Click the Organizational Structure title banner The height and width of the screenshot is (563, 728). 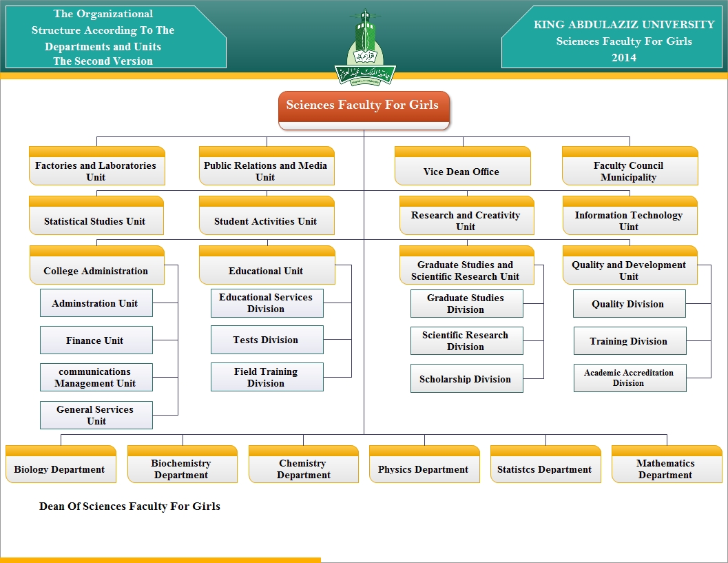tap(116, 37)
